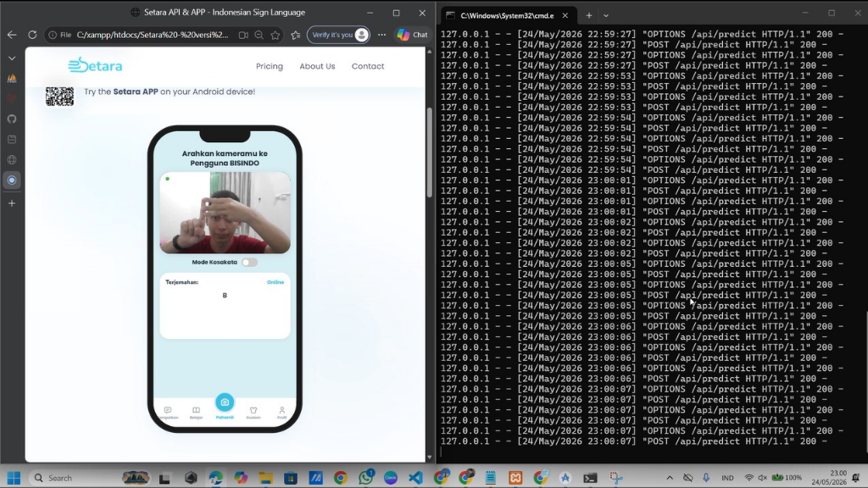Launch Microsoft Store from taskbar

click(x=291, y=478)
